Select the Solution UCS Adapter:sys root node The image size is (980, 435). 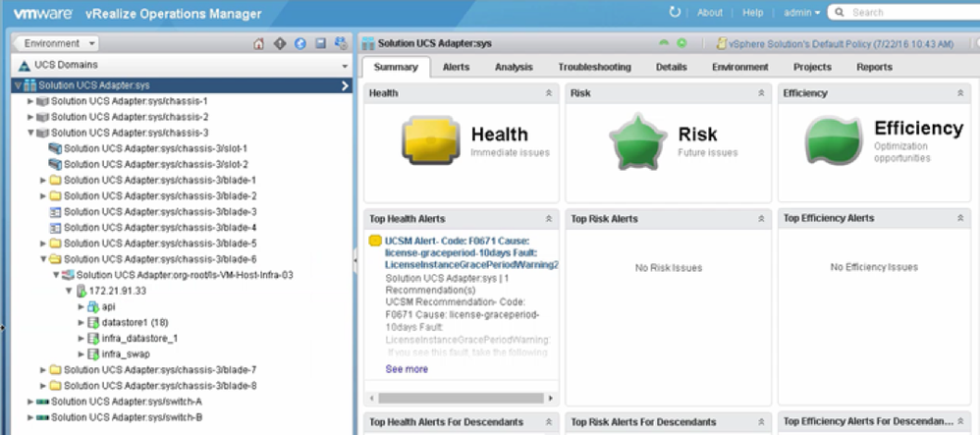click(182, 85)
